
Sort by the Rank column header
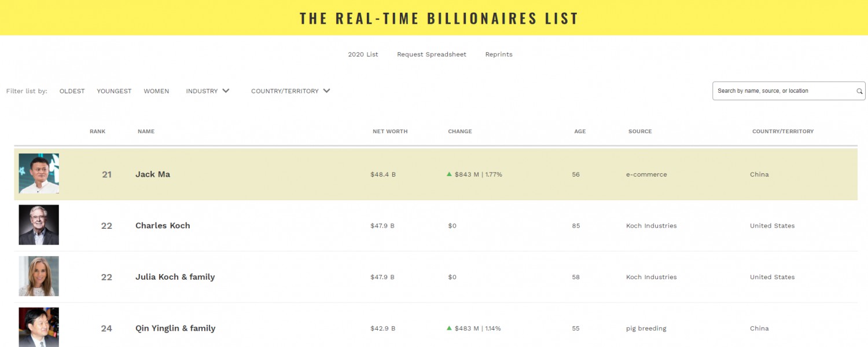coord(98,132)
